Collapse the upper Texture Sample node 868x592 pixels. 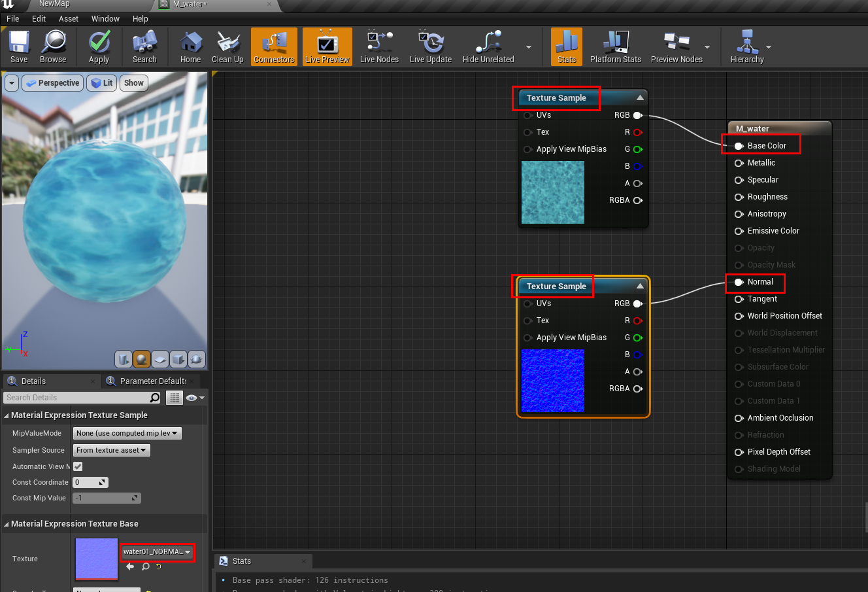640,97
